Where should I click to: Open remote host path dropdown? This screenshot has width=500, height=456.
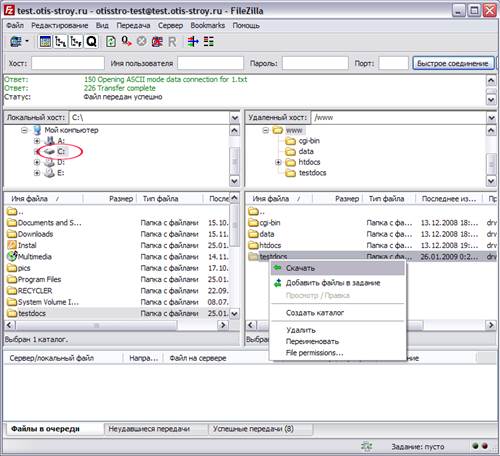[x=491, y=118]
